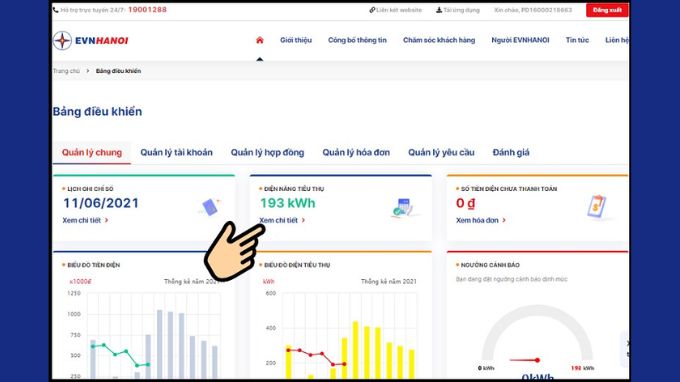Open Liên kết website link
This screenshot has width=680, height=382.
tap(399, 10)
